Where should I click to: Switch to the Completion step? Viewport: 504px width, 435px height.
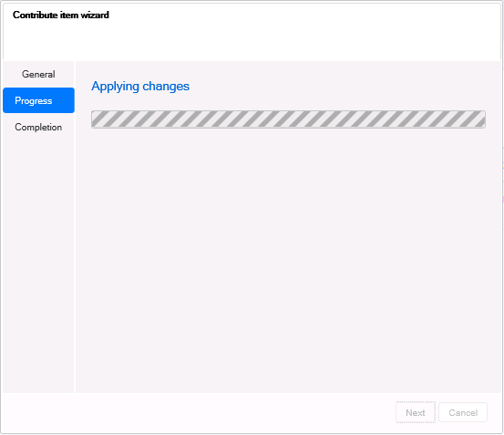coord(38,127)
